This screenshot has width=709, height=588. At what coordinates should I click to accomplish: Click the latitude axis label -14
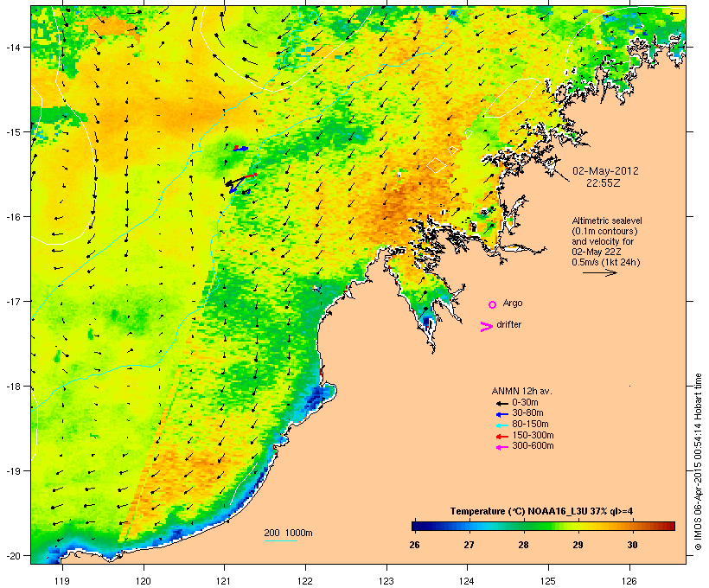(12, 47)
